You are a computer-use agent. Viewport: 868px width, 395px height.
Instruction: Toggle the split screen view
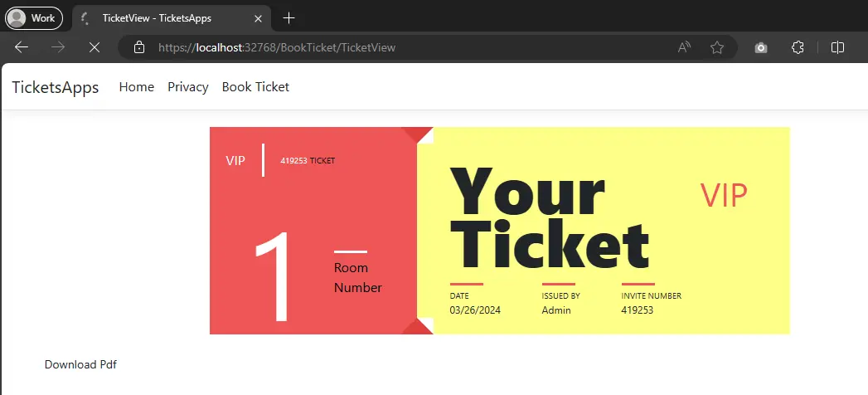[837, 47]
